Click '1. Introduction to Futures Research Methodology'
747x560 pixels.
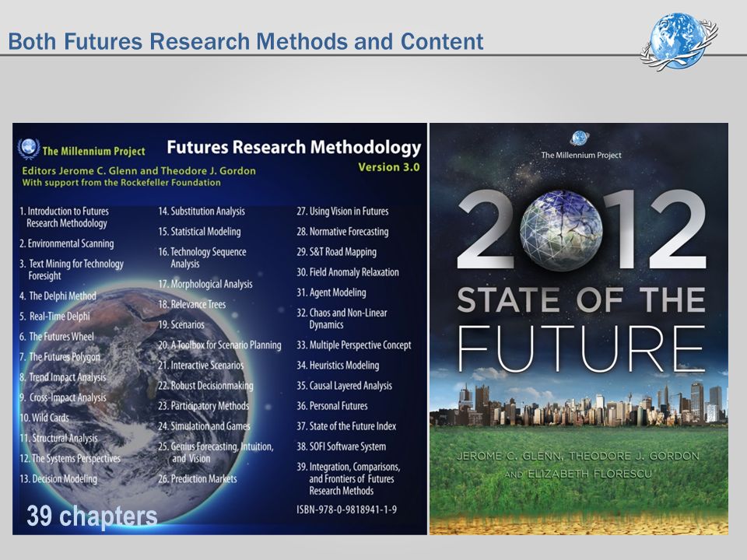click(64, 217)
